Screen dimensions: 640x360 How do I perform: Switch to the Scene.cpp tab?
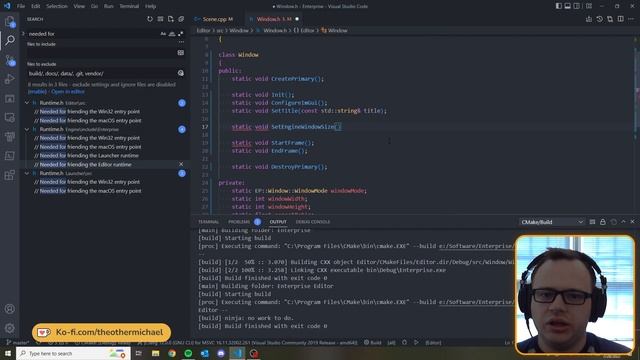click(217, 19)
